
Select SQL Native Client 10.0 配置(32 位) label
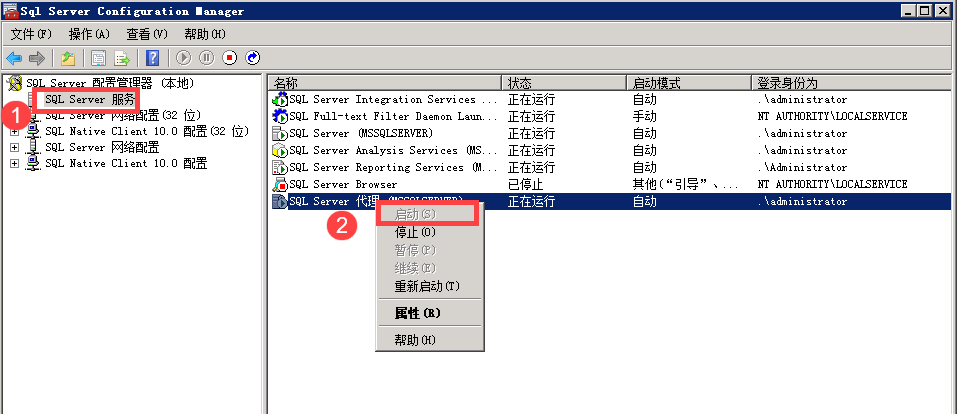147,131
